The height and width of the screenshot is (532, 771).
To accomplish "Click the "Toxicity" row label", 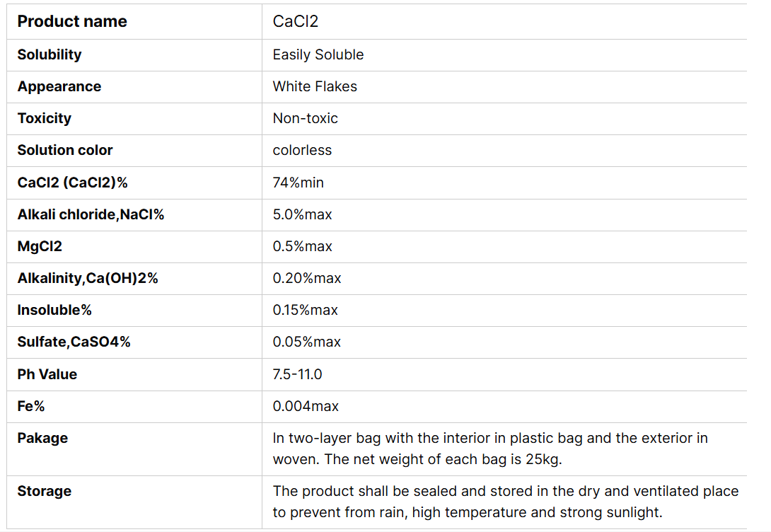I will click(x=45, y=118).
